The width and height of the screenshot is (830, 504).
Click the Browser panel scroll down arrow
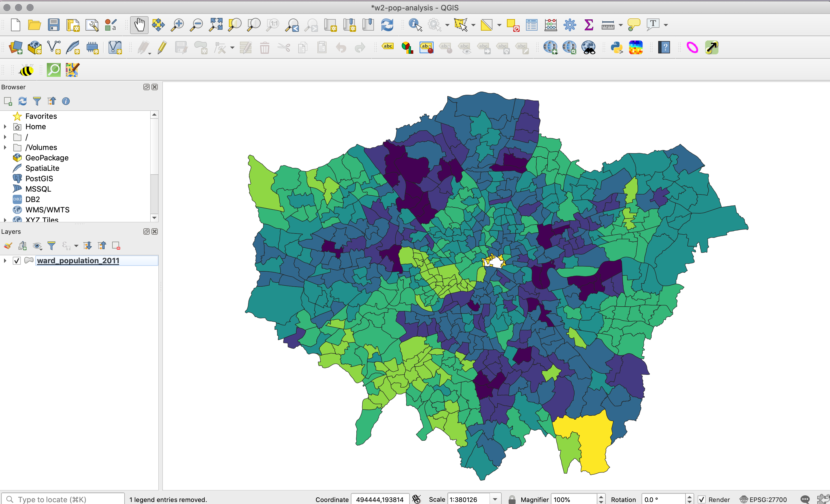[x=154, y=218]
